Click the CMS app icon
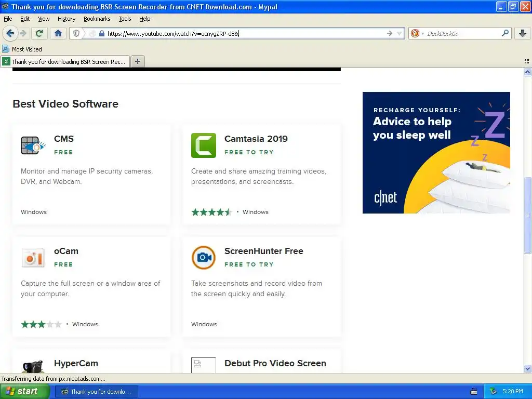 (33, 145)
